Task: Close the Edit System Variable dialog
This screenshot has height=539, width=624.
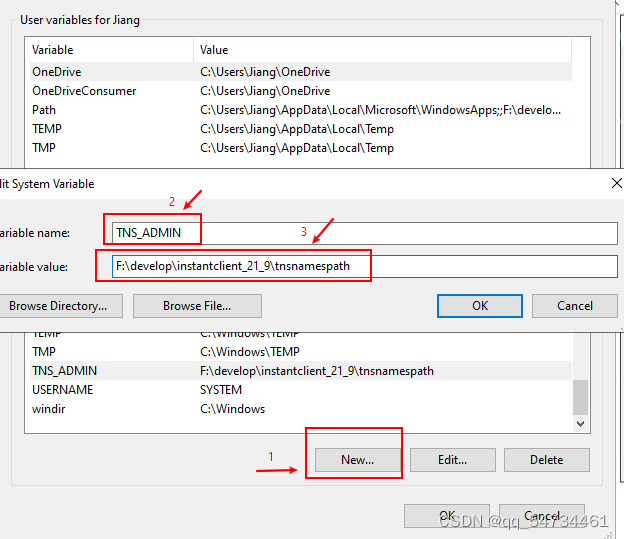Action: (616, 184)
